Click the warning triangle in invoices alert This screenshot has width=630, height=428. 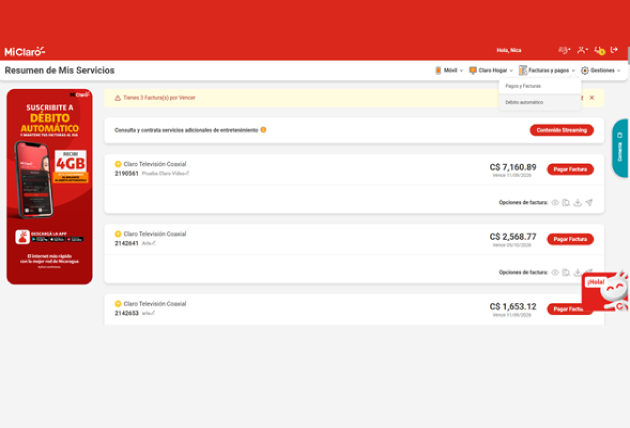coord(118,98)
